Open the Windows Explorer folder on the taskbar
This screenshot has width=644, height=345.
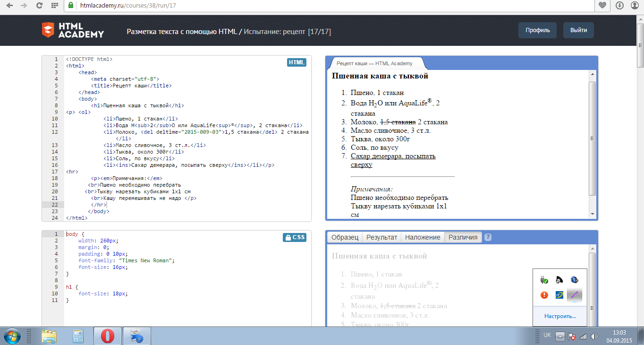coord(49,336)
